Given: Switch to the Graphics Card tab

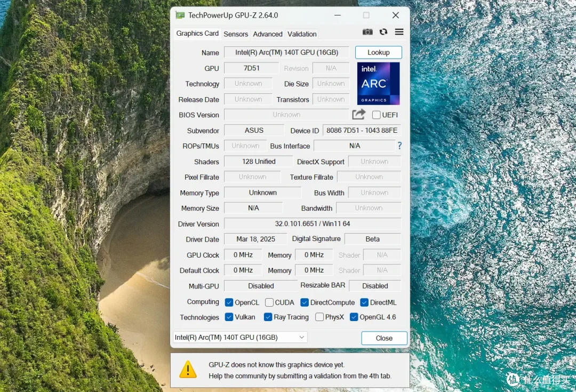Looking at the screenshot, I should [197, 34].
